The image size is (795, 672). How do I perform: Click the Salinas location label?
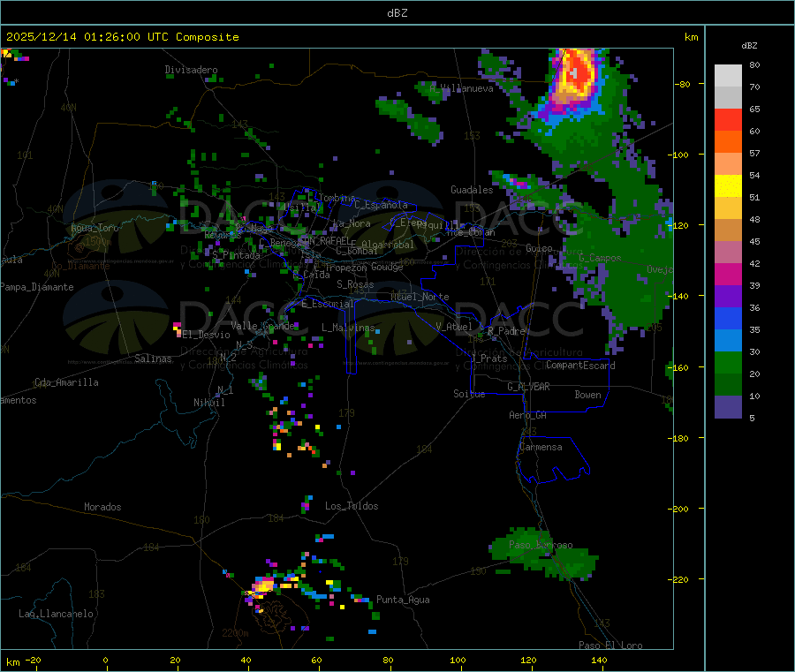pyautogui.click(x=153, y=359)
